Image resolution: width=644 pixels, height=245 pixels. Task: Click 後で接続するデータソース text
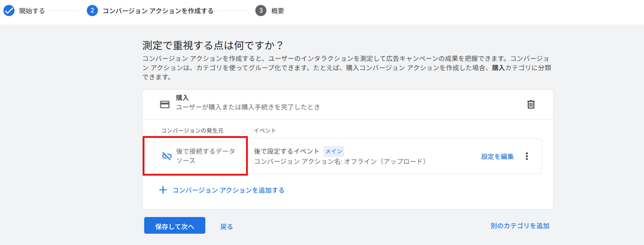click(205, 156)
